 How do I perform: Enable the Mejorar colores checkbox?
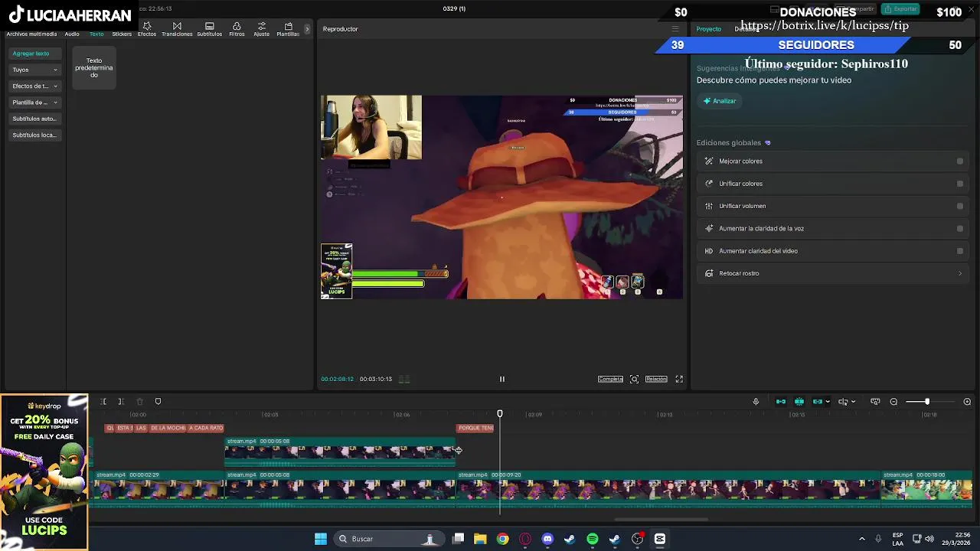click(x=960, y=161)
